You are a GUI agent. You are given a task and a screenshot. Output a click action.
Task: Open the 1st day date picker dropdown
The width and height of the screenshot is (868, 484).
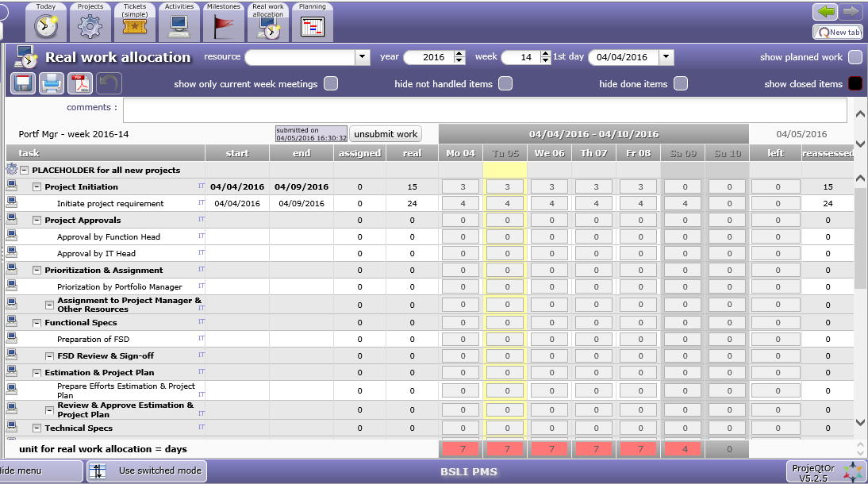pyautogui.click(x=666, y=57)
